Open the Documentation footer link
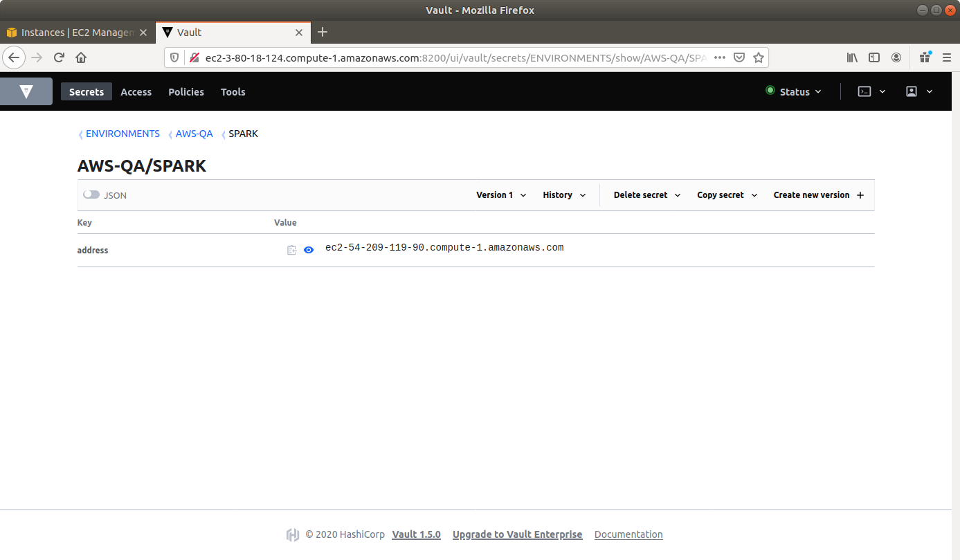The width and height of the screenshot is (960, 560). (x=628, y=534)
